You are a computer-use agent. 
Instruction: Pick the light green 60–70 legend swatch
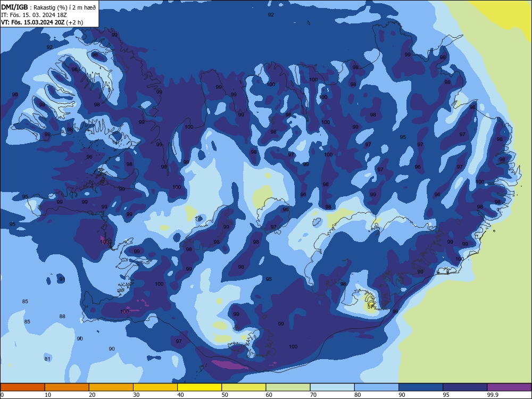[x=288, y=387]
